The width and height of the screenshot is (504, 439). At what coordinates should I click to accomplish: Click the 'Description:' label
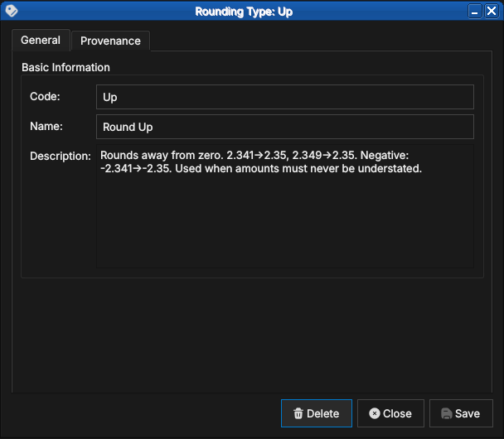tap(61, 156)
